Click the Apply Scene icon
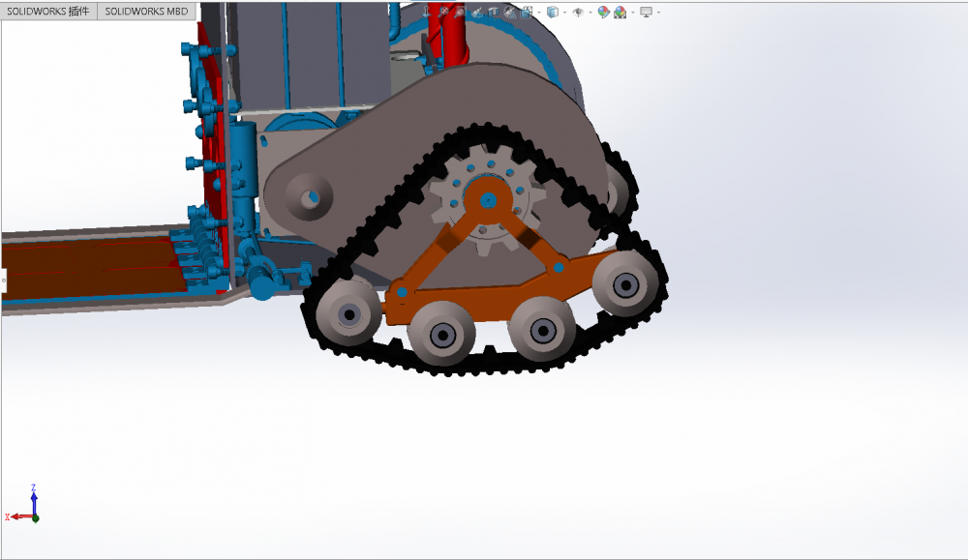968x560 pixels. (620, 12)
